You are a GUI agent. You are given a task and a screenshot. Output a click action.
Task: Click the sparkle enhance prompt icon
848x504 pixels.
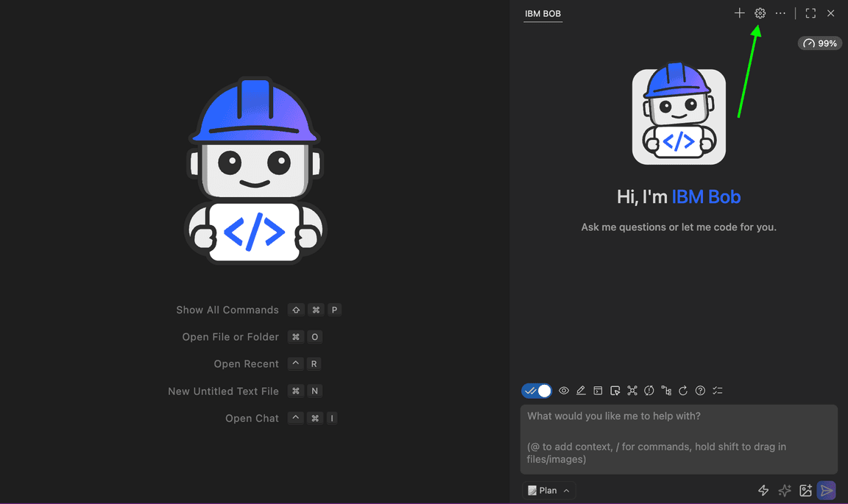785,491
